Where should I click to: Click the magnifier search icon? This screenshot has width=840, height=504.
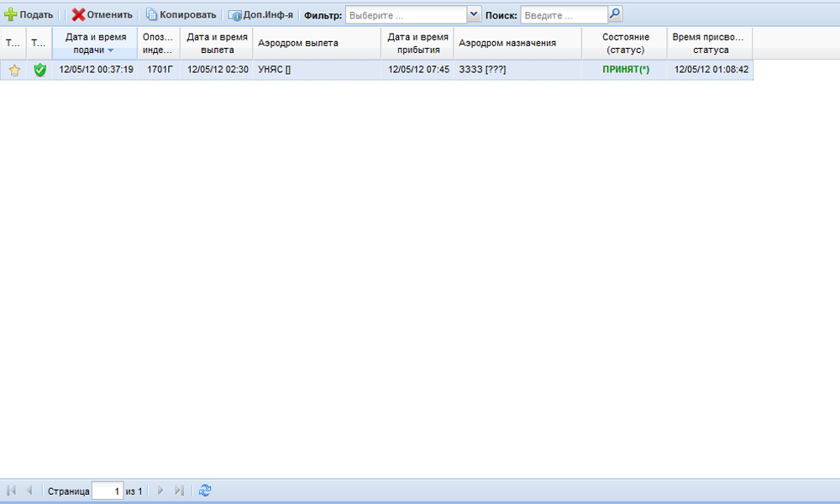(615, 14)
